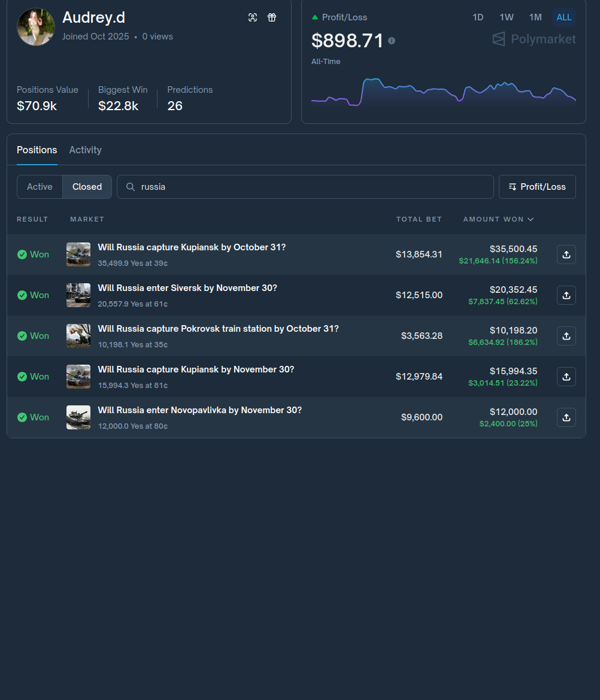This screenshot has height=700, width=600.
Task: Share the Pokrovsk train station position
Action: [x=566, y=336]
